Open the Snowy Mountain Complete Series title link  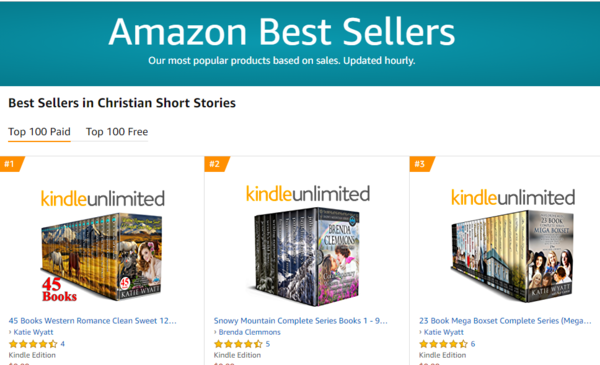300,321
